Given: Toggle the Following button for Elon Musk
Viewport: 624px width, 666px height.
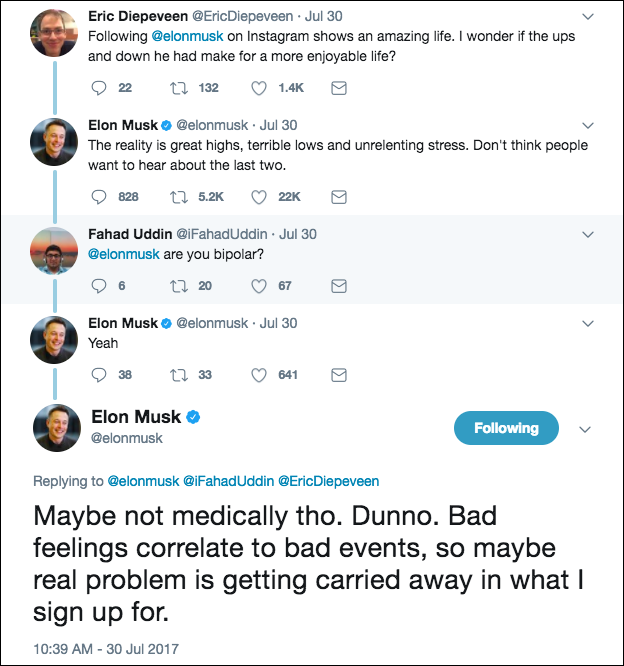Looking at the screenshot, I should click(x=505, y=428).
